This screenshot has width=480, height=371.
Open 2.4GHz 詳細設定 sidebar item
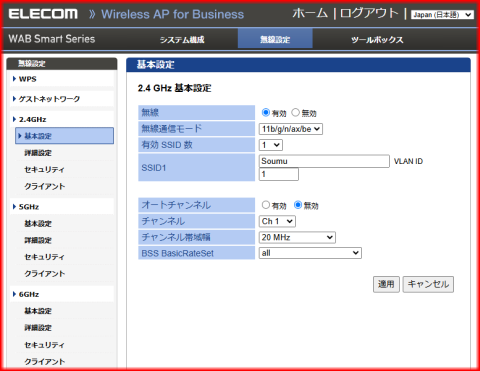pyautogui.click(x=38, y=153)
